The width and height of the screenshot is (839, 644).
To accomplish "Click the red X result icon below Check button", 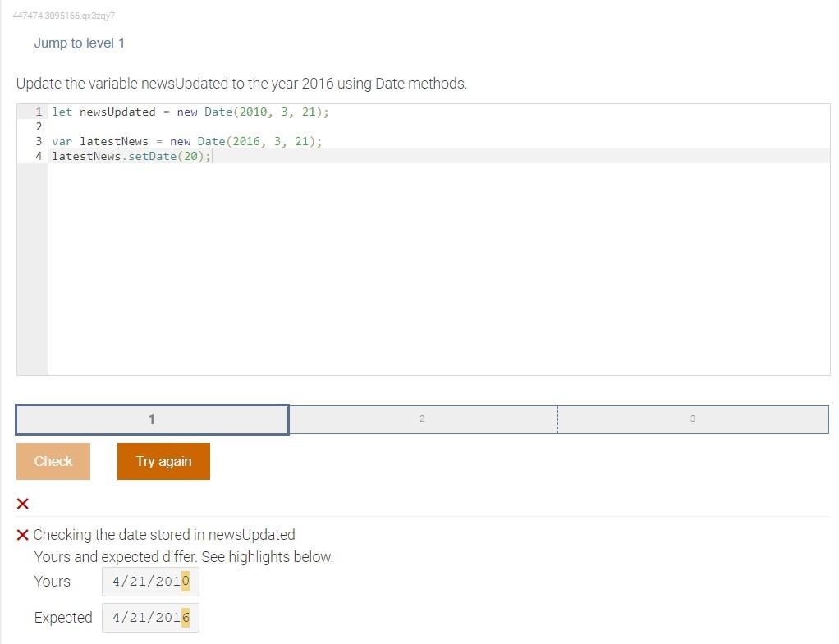I will [22, 504].
